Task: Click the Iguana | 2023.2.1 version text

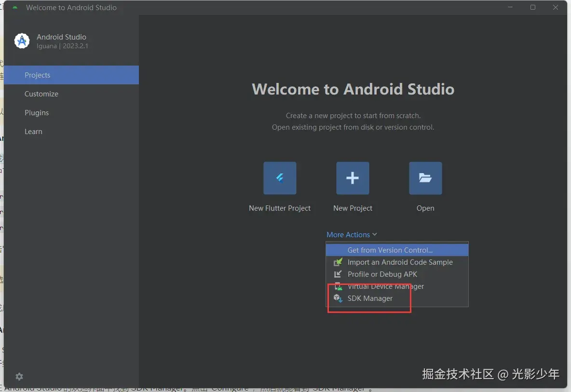Action: 62,46
